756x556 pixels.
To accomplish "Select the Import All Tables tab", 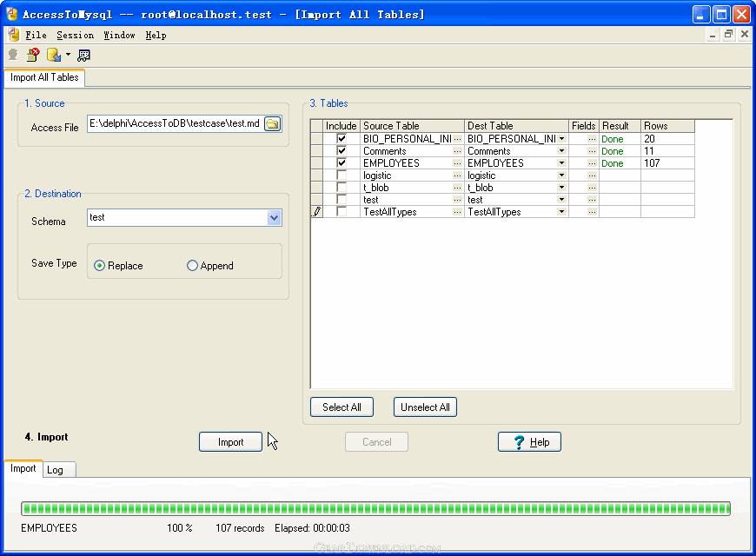I will click(x=44, y=77).
